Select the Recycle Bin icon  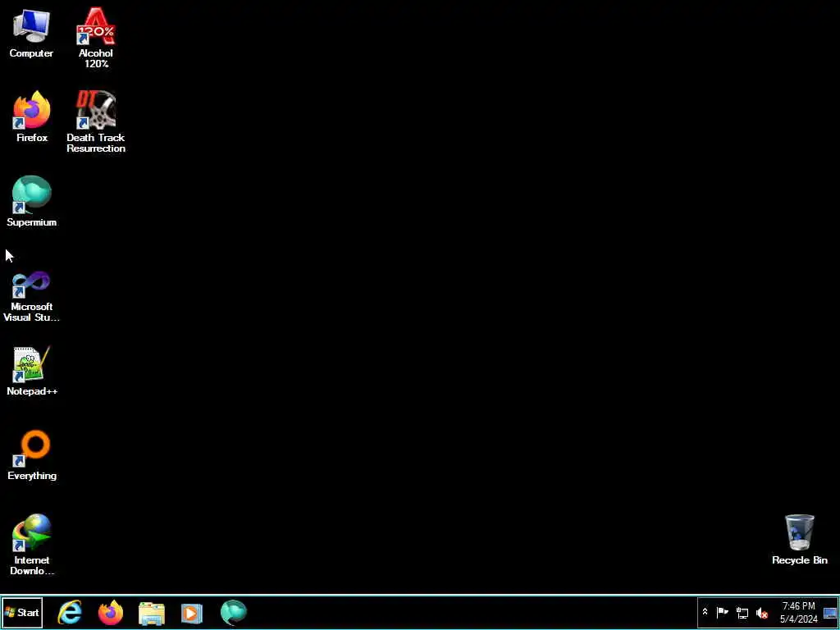pos(799,540)
